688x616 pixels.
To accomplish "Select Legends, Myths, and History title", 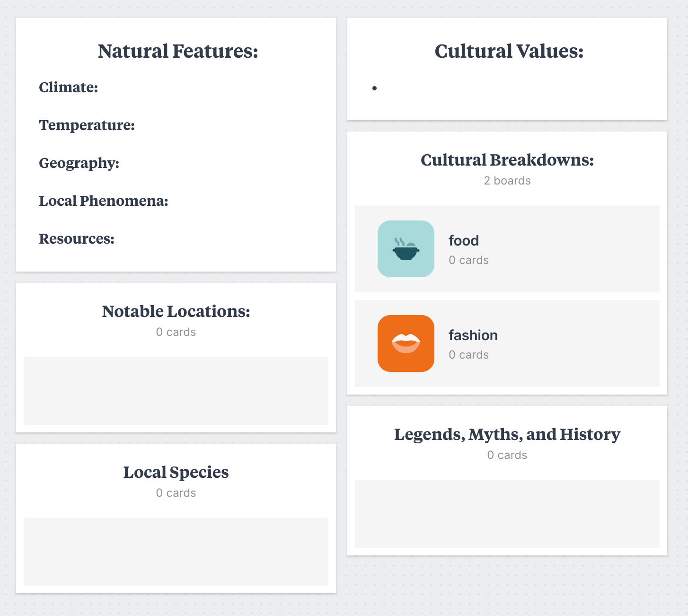I will pos(507,434).
